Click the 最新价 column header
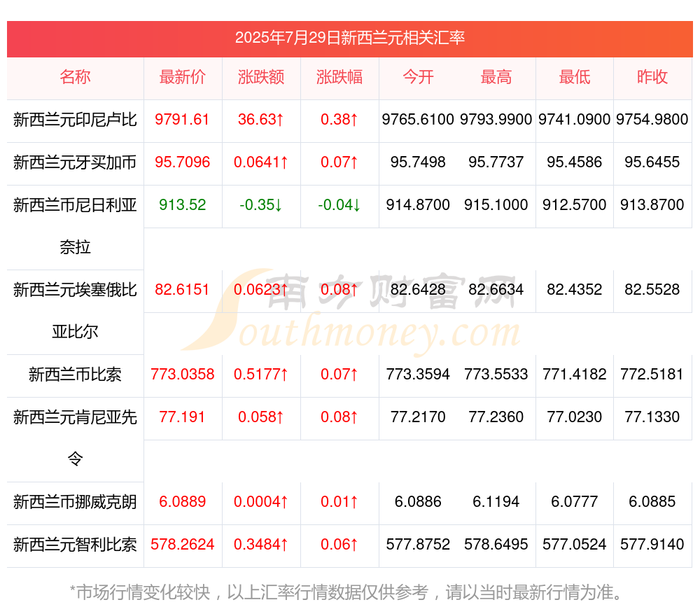Screen dimensions: 700x614 pyautogui.click(x=182, y=77)
